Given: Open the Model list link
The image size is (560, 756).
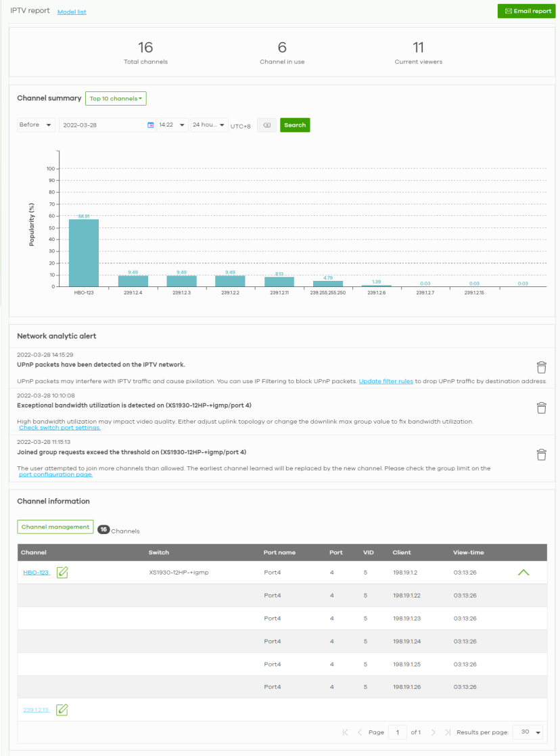Looking at the screenshot, I should pyautogui.click(x=72, y=12).
